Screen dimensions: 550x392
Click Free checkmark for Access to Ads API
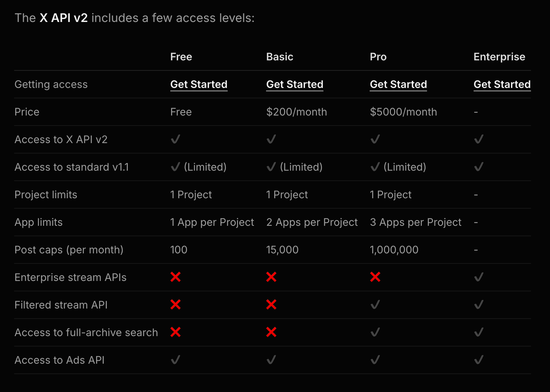pyautogui.click(x=176, y=360)
